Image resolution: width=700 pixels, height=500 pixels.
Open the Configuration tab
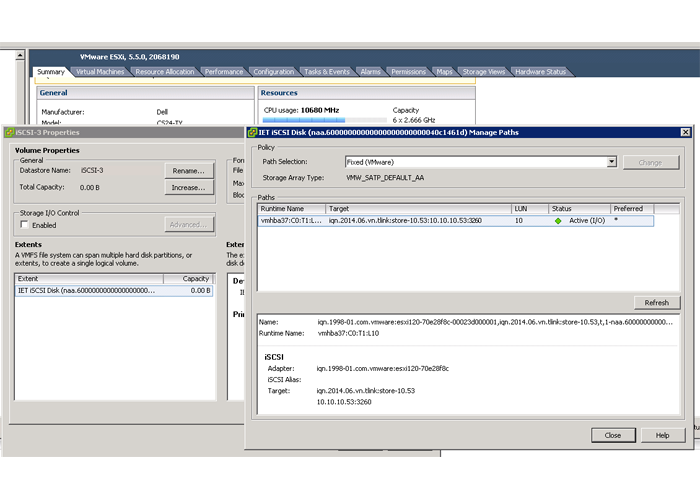tap(273, 72)
